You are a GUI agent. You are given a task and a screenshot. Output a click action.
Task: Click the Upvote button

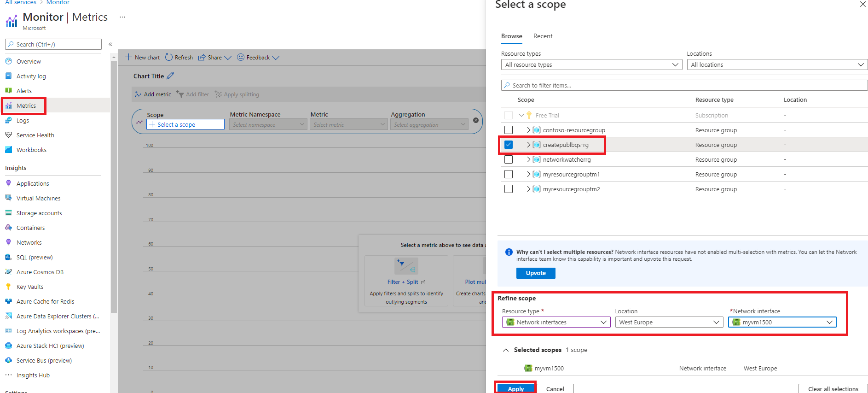tap(536, 273)
